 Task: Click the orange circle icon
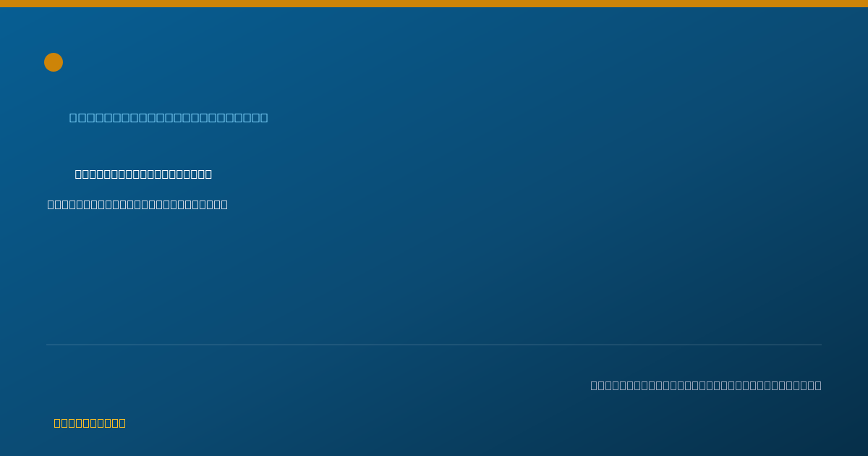pyautogui.click(x=54, y=62)
